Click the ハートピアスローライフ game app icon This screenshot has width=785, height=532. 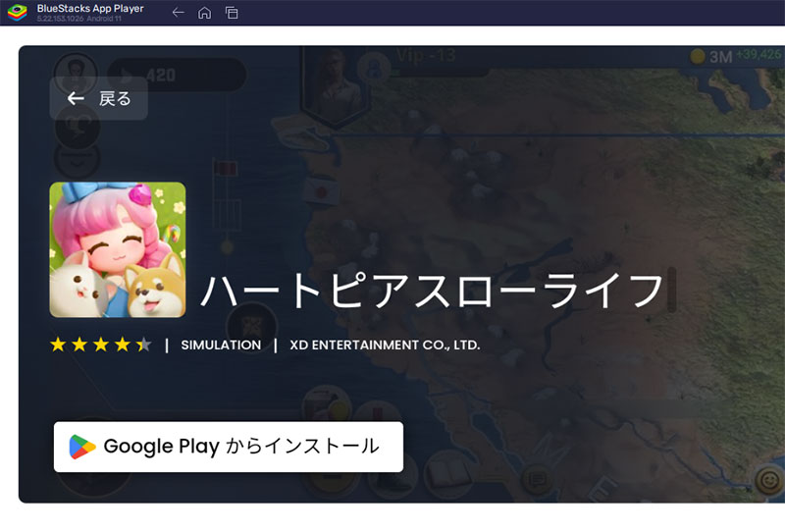[118, 249]
